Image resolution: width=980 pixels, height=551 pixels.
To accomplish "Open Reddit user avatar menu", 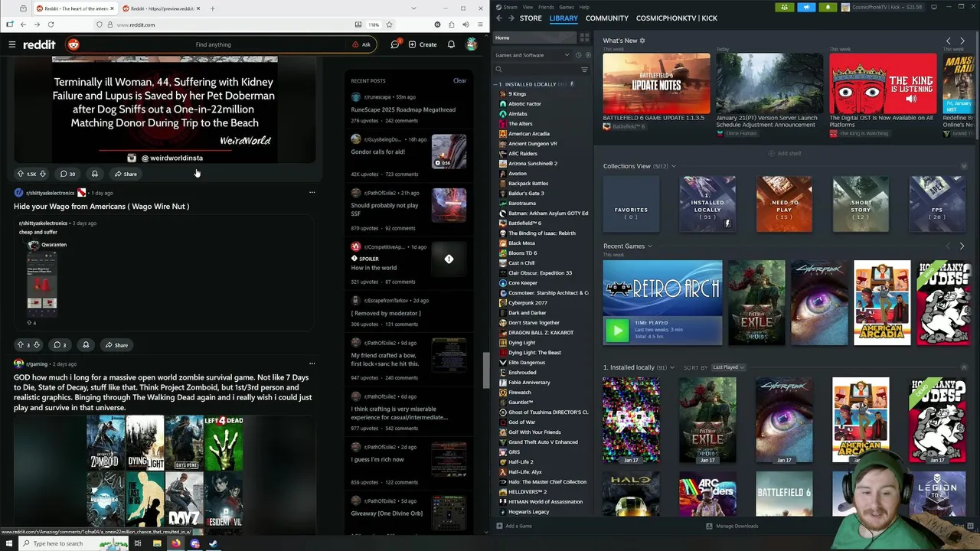I will (472, 44).
